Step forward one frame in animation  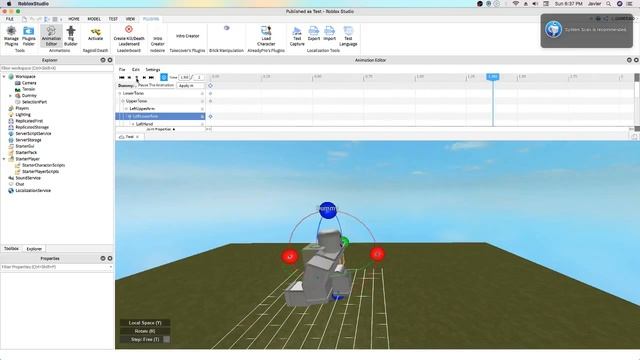click(144, 77)
